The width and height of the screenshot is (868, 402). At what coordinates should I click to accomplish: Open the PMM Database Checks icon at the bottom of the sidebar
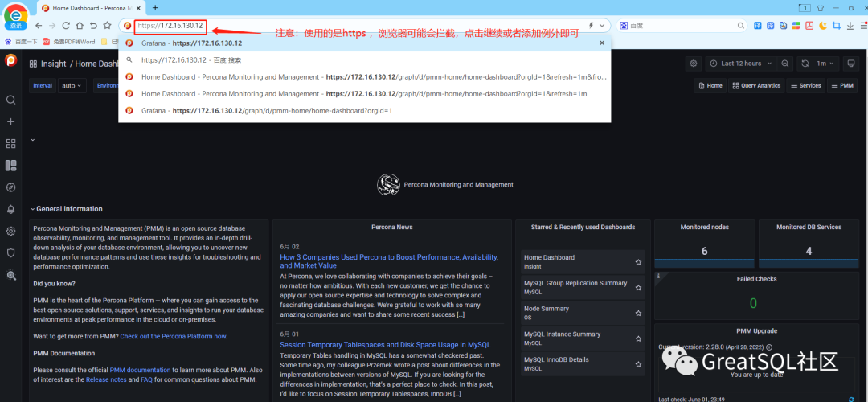pyautogui.click(x=10, y=275)
